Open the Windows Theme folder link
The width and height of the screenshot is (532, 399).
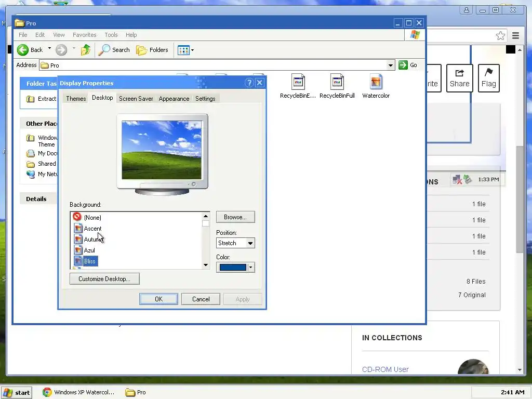tap(42, 141)
